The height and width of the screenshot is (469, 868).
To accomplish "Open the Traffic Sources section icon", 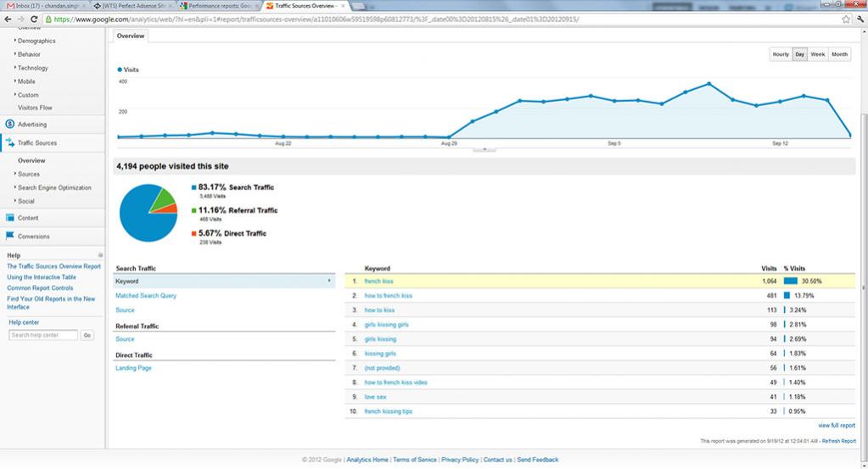I will pos(9,142).
